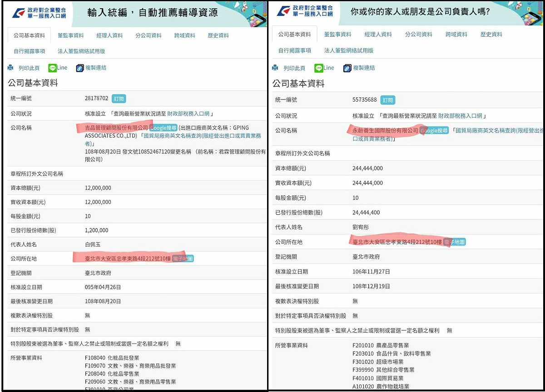Viewport: 545px width, 392px height.
Task: Open 歷史資料 tab in left panel
Action: point(218,35)
